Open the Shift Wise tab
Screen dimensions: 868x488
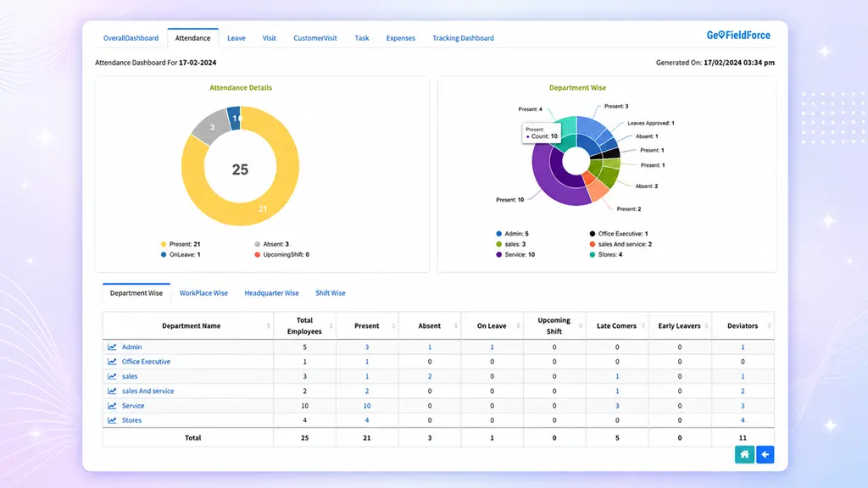click(331, 293)
